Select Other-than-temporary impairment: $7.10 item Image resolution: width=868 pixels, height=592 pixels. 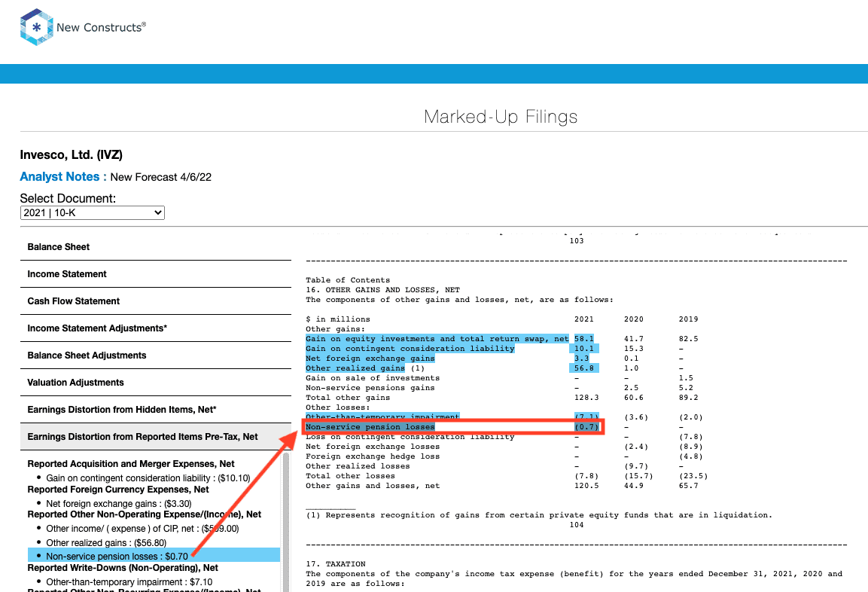(129, 582)
